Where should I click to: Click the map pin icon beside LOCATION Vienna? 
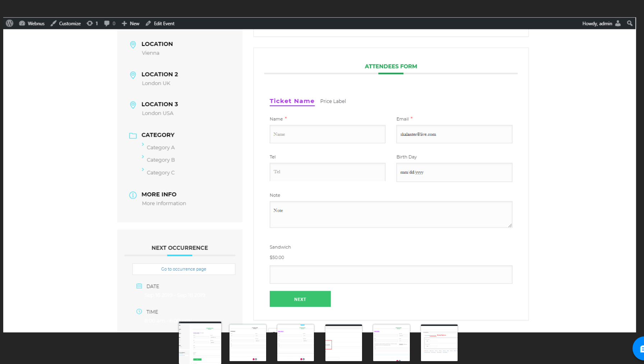[x=133, y=45]
